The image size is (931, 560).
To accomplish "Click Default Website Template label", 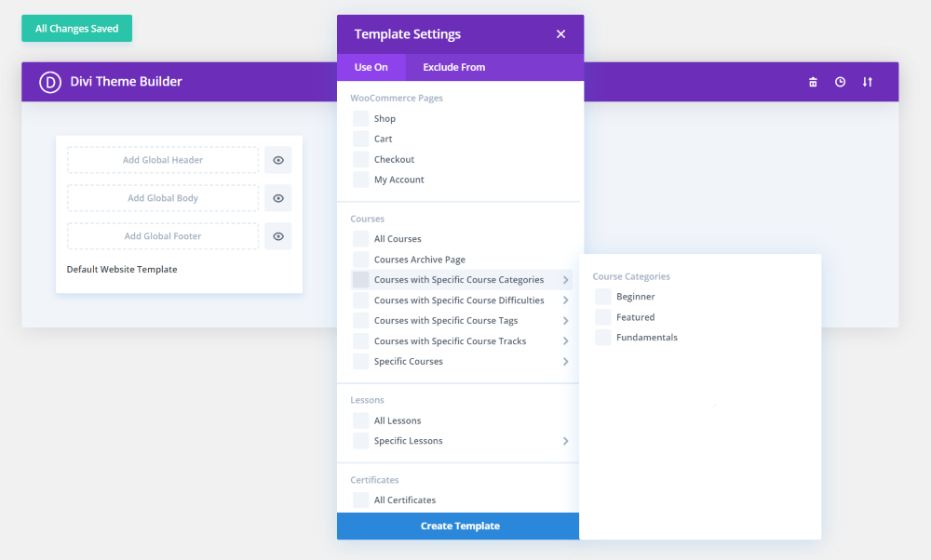I will pos(122,270).
